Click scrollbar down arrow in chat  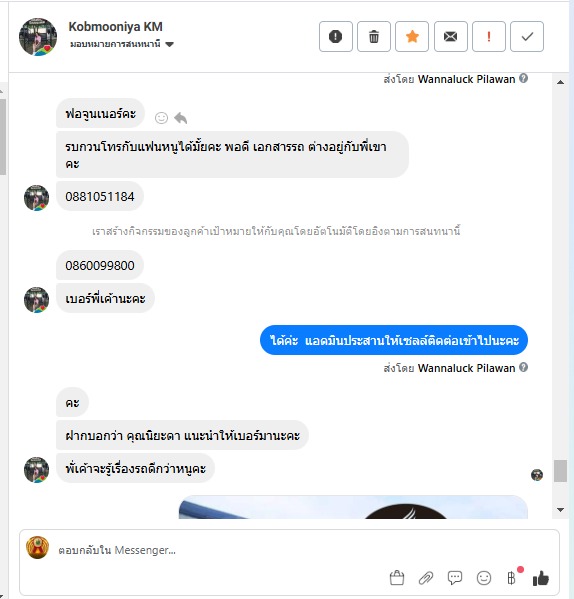(560, 510)
